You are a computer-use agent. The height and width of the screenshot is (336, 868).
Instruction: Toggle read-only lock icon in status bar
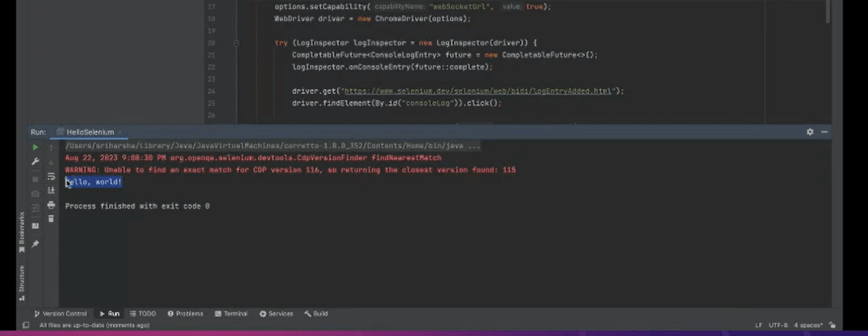(x=832, y=325)
